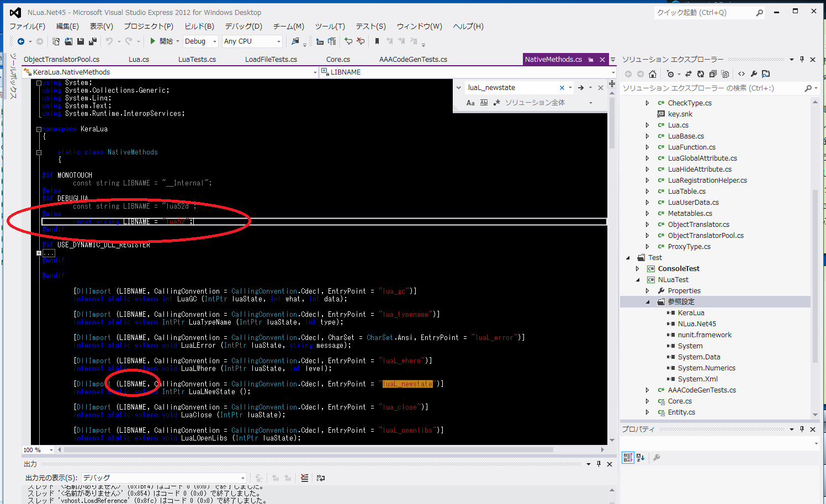Click the Comment out selected lines icon
This screenshot has width=826, height=504.
coord(348,41)
